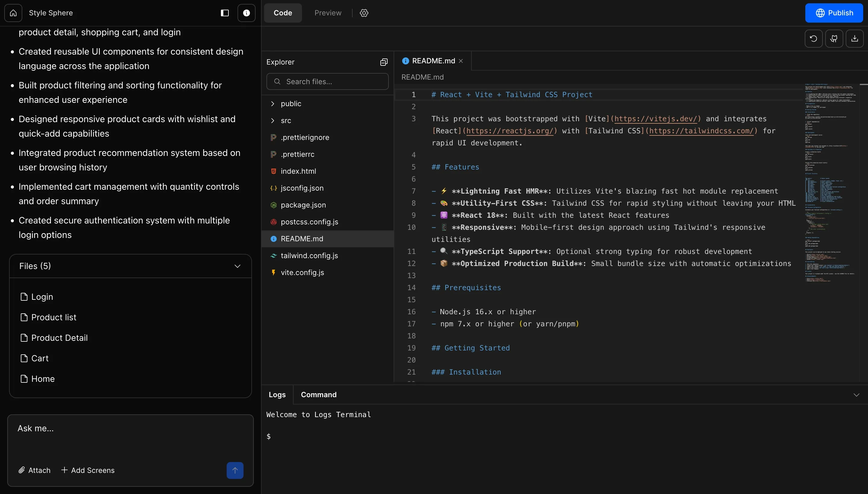Image resolution: width=868 pixels, height=494 pixels.
Task: Collapse the Files (5) section
Action: pos(237,266)
